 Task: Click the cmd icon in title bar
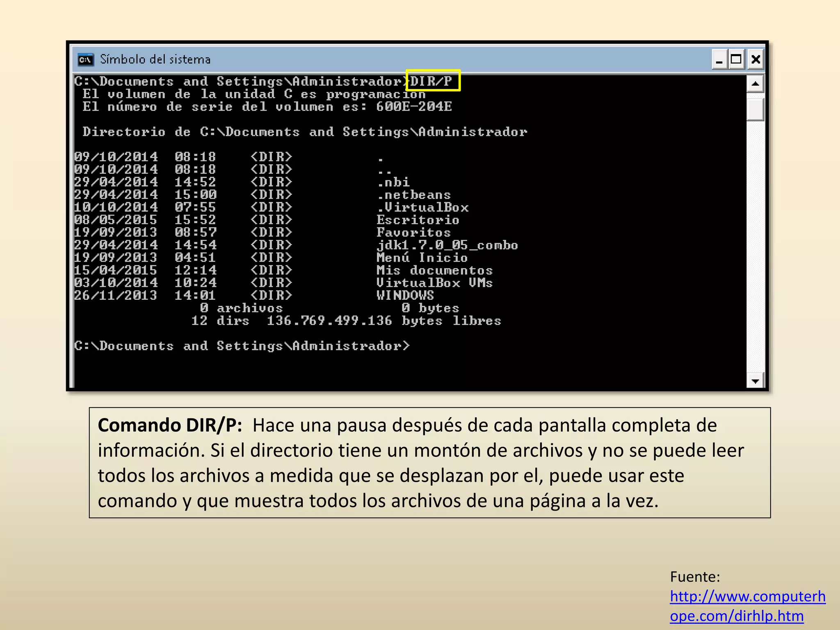click(86, 60)
